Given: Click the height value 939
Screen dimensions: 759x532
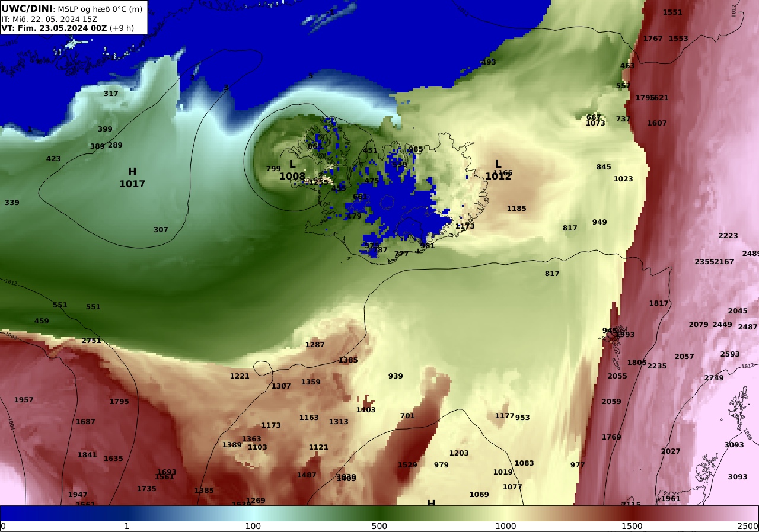Looking at the screenshot, I should point(396,376).
